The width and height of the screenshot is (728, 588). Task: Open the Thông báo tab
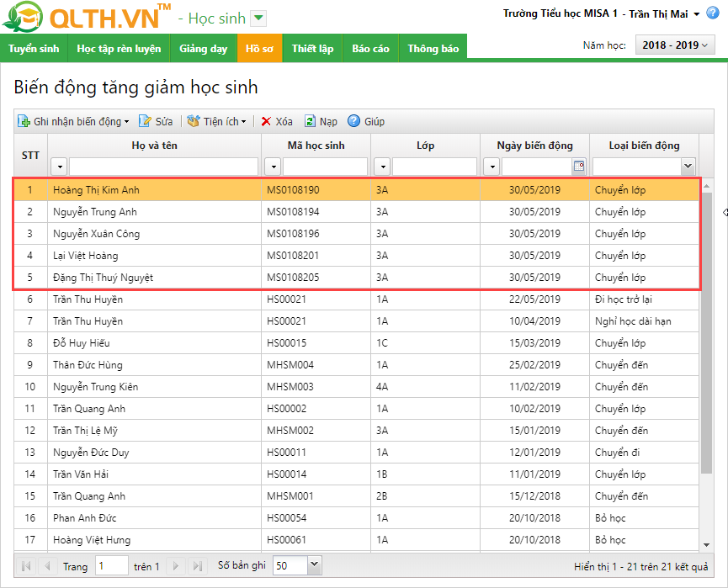click(433, 48)
